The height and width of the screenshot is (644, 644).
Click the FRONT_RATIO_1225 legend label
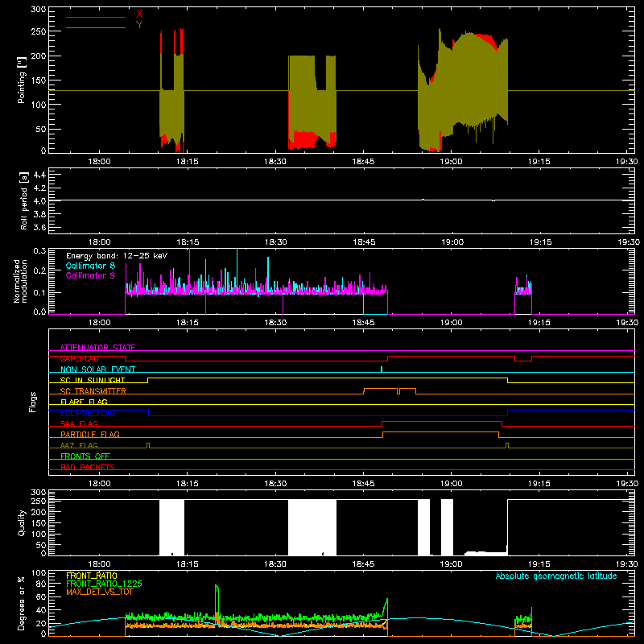[105, 584]
